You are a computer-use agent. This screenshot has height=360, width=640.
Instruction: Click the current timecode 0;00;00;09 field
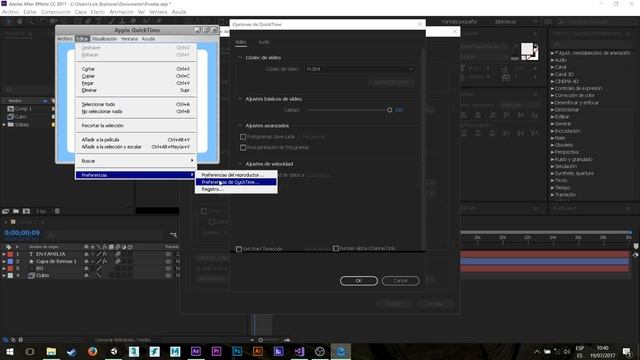tap(22, 233)
